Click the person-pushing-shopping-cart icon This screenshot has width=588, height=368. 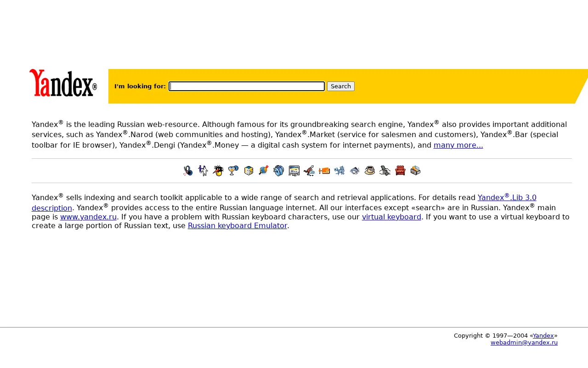[309, 171]
